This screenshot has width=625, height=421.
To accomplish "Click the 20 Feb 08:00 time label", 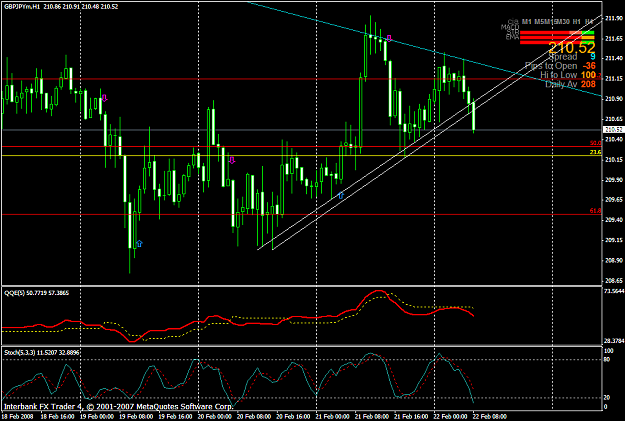I will [x=254, y=417].
